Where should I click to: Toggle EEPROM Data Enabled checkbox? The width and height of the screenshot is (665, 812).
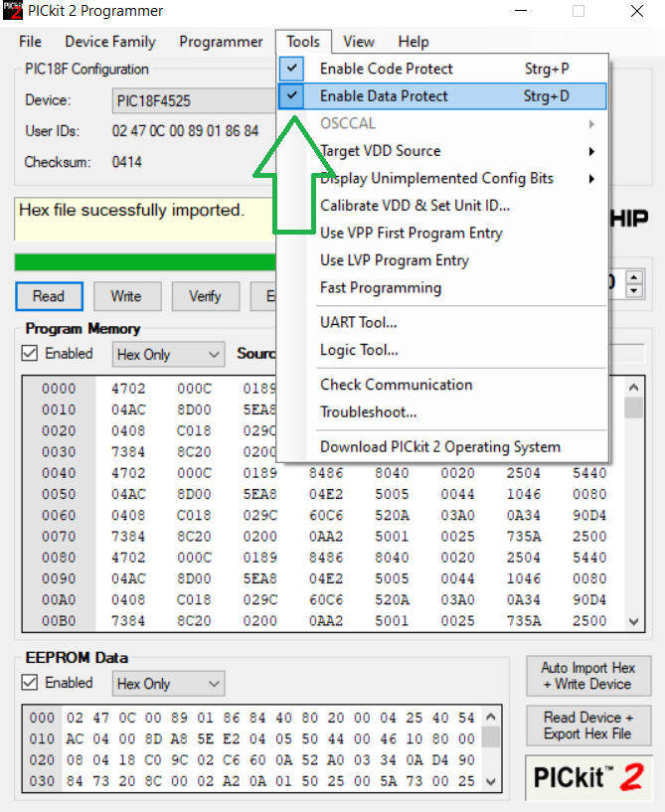coord(30,683)
